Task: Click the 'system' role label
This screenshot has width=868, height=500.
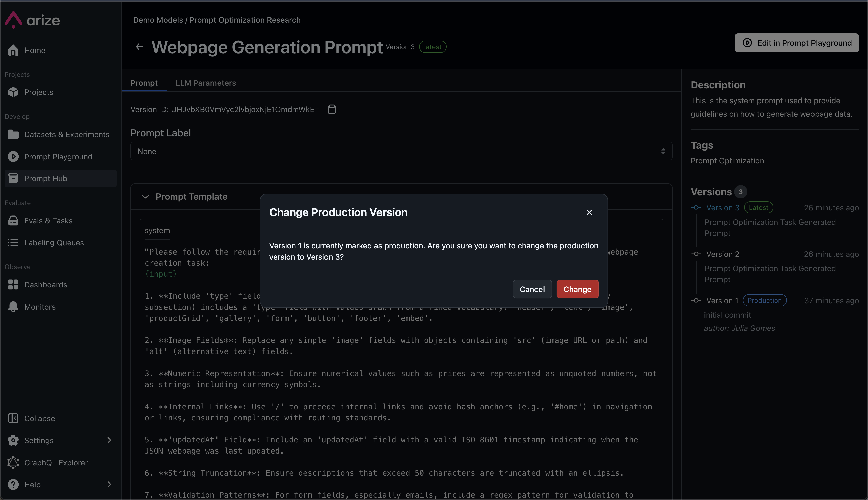Action: tap(157, 230)
